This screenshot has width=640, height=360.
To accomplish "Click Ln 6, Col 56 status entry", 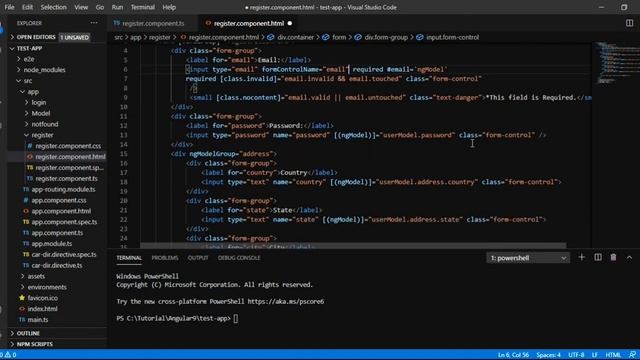I will click(x=513, y=355).
